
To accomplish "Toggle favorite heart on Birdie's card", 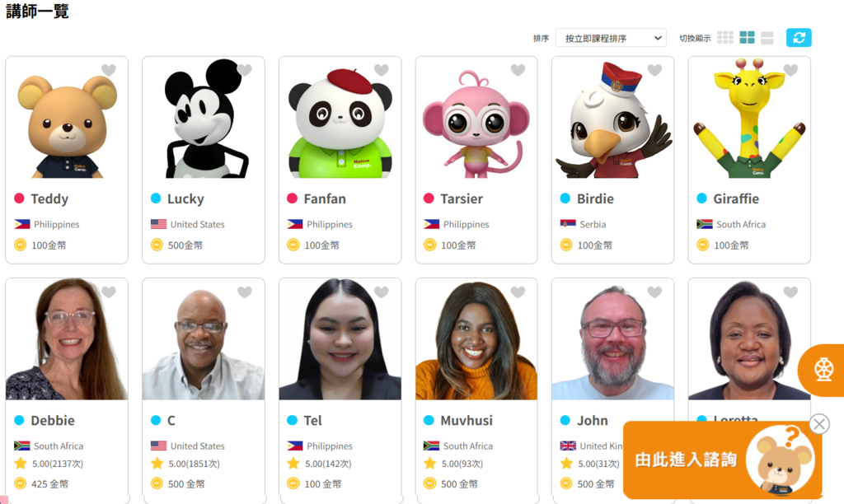I will coord(654,70).
